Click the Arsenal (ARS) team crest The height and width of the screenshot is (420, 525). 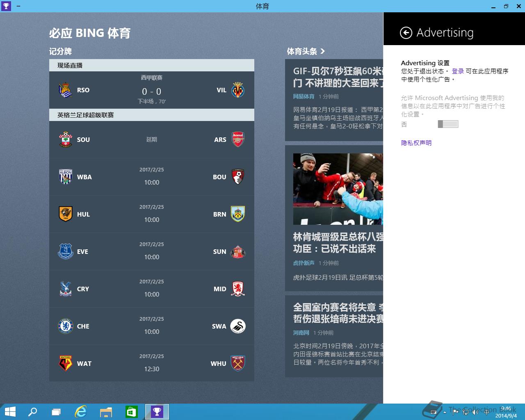(x=238, y=139)
